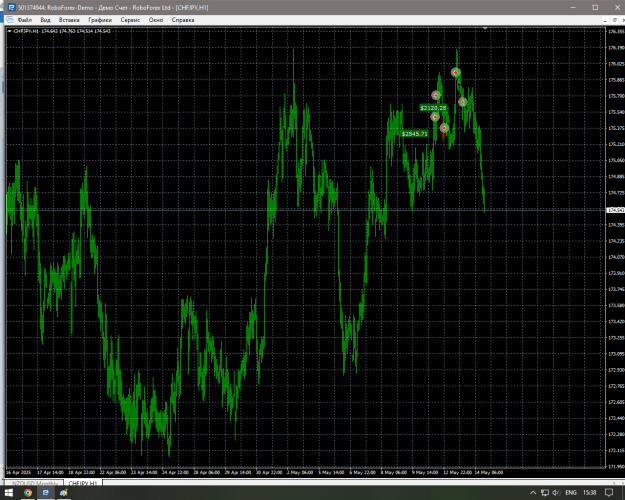Expand the CHFJPY,H1 chart header triangle
625x500 pixels.
[x=10, y=31]
